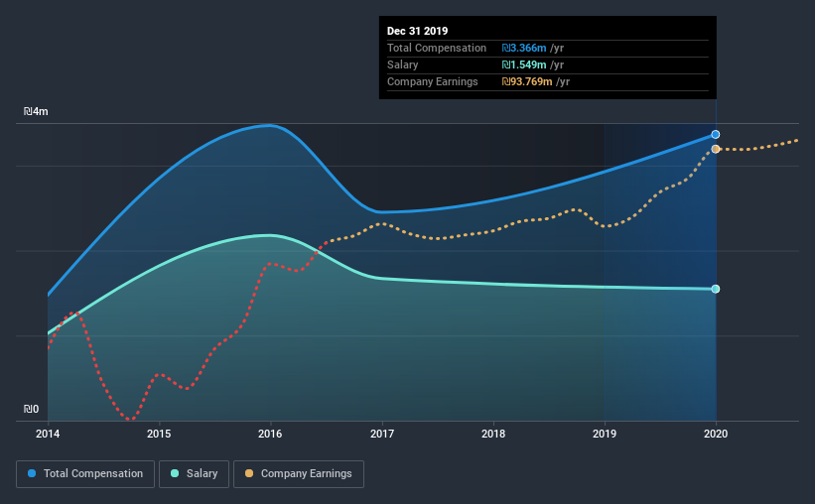This screenshot has width=815, height=504.
Task: Click the Salary label in the tooltip
Action: [402, 64]
